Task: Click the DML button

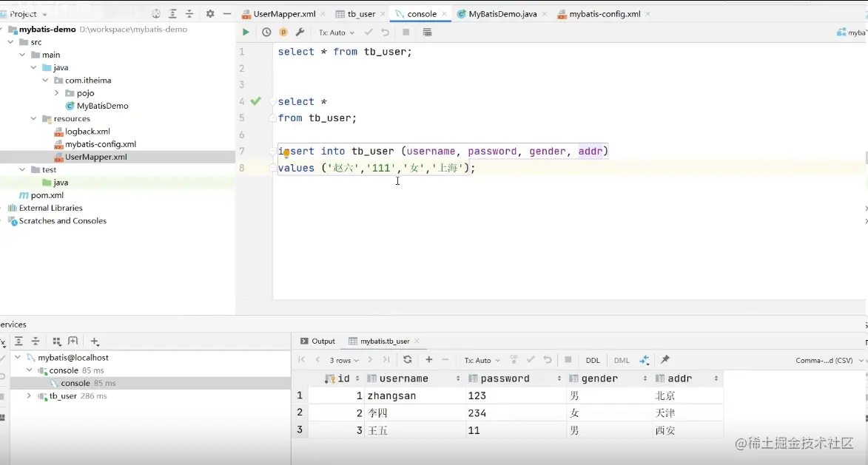Action: click(621, 360)
